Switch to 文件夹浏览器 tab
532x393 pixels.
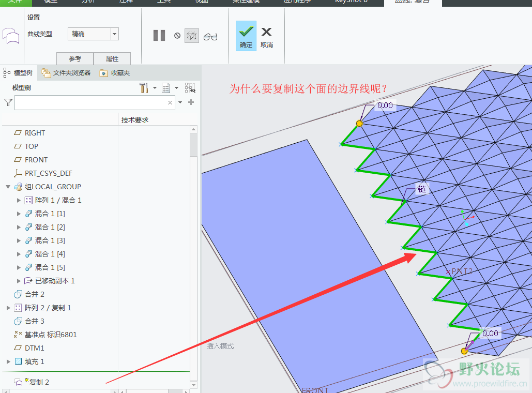click(66, 72)
